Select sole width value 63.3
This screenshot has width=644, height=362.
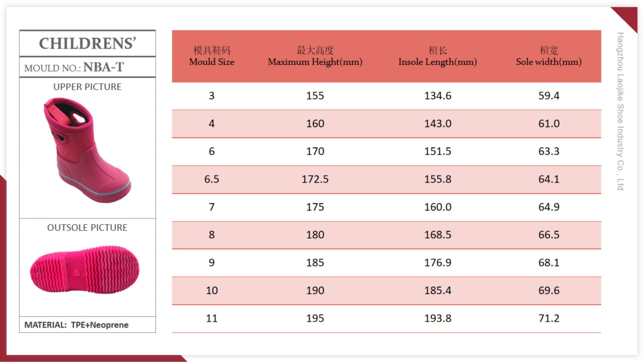549,151
